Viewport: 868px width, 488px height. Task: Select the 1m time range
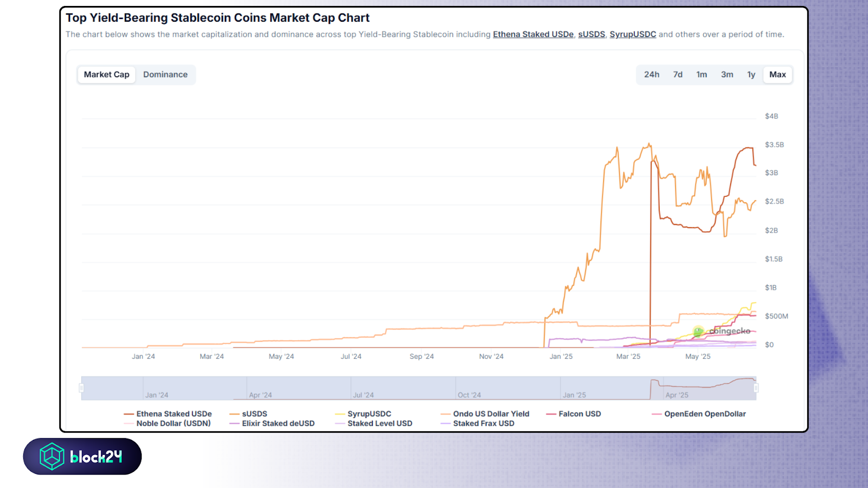pyautogui.click(x=701, y=75)
